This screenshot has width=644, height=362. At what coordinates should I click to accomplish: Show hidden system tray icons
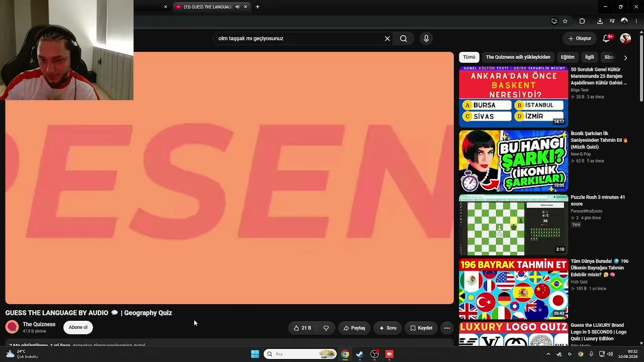pos(548,354)
